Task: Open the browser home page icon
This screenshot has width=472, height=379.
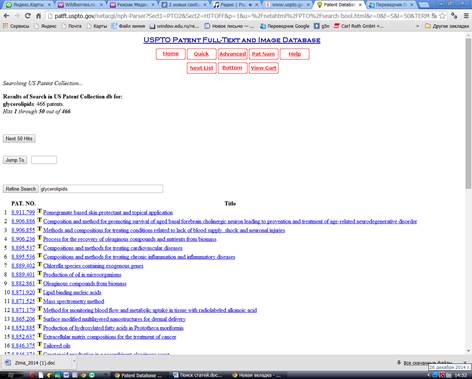Action: tap(38, 16)
